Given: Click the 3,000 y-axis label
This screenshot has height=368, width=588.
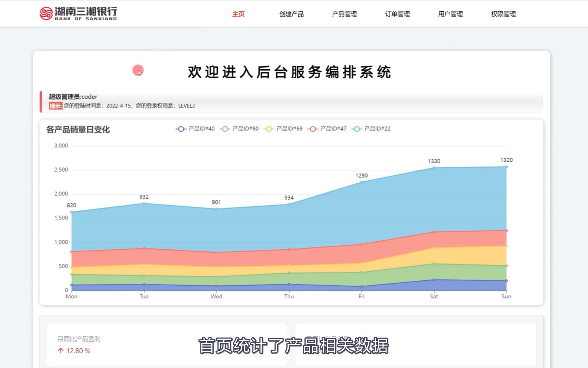Looking at the screenshot, I should coord(61,146).
